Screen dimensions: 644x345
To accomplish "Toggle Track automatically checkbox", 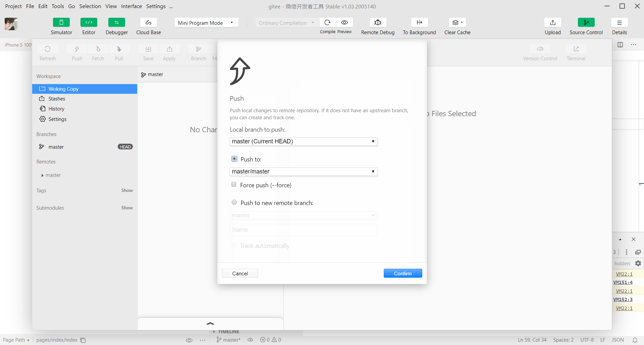I will coord(234,245).
